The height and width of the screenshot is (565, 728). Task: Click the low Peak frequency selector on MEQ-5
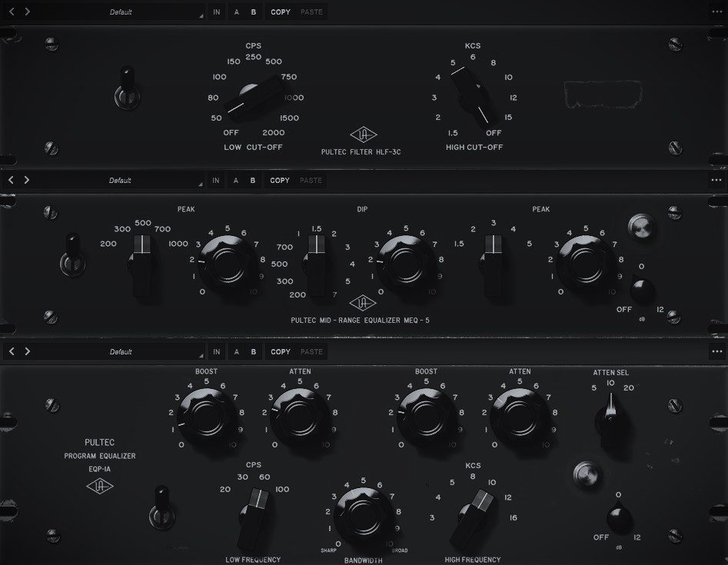(x=142, y=267)
